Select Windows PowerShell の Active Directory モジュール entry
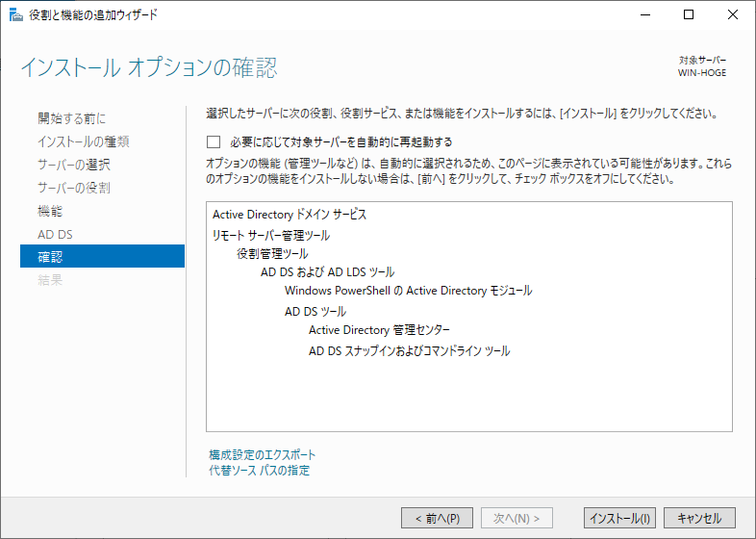This screenshot has width=756, height=539. tap(409, 291)
